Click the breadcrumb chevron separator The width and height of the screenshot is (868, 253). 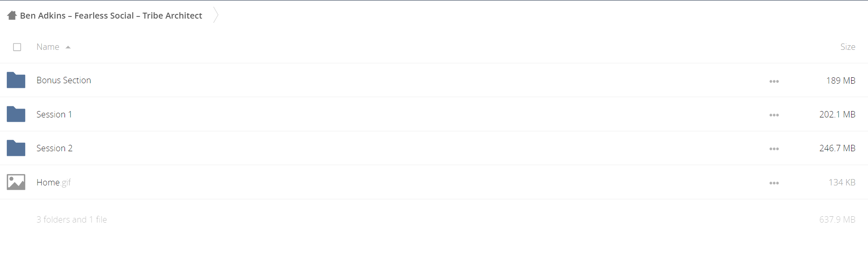(x=216, y=15)
